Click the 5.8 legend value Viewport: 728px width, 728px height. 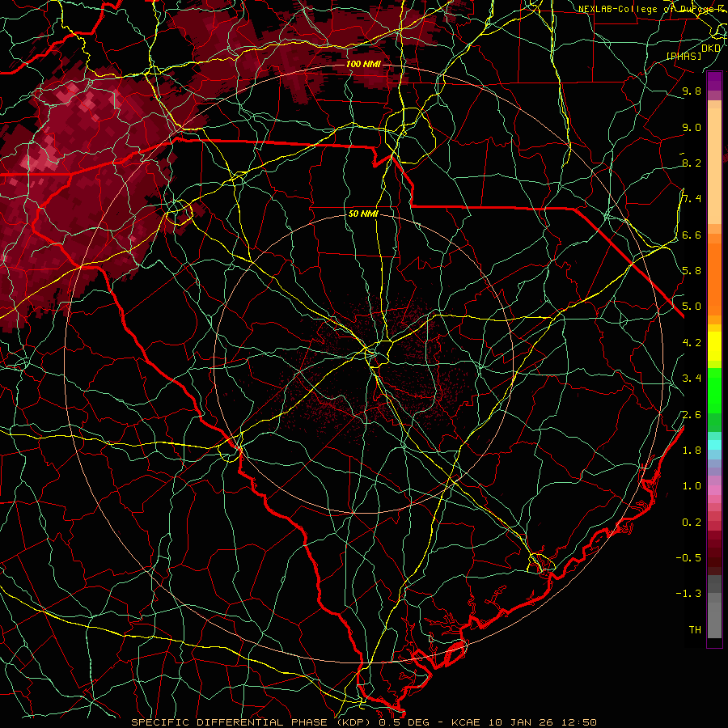[x=692, y=271]
